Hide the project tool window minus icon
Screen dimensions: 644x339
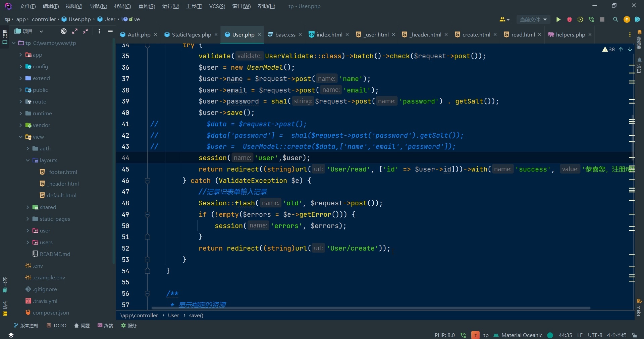tap(110, 31)
